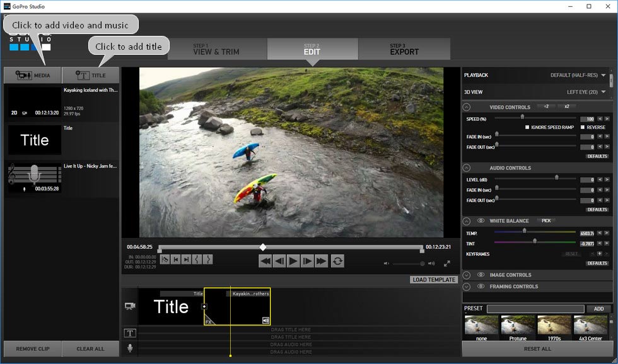Enable the Ignore Speed Ramp checkbox
618x364 pixels.
[527, 127]
